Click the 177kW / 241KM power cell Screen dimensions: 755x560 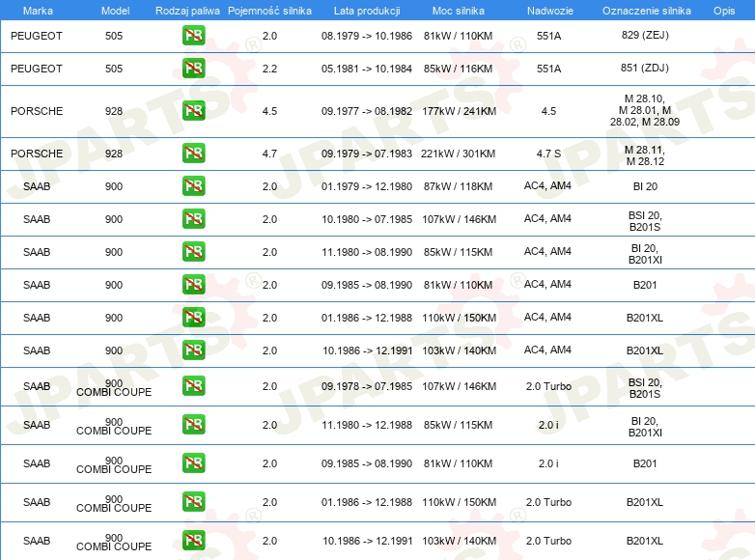459,111
